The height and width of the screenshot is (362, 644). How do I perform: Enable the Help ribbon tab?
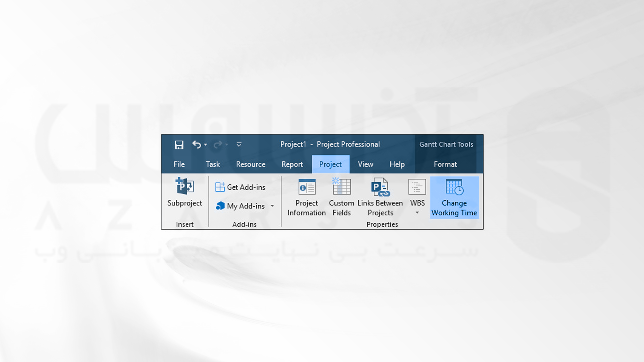[x=397, y=164]
